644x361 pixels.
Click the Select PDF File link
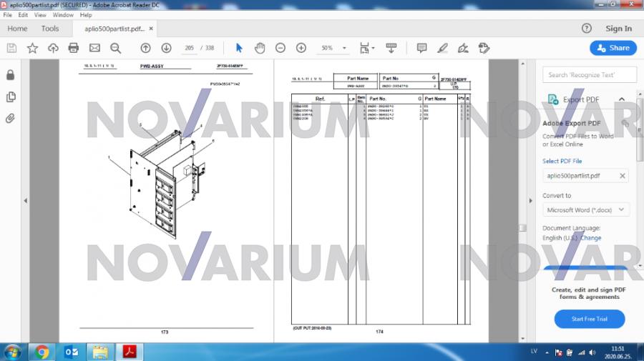[562, 162]
